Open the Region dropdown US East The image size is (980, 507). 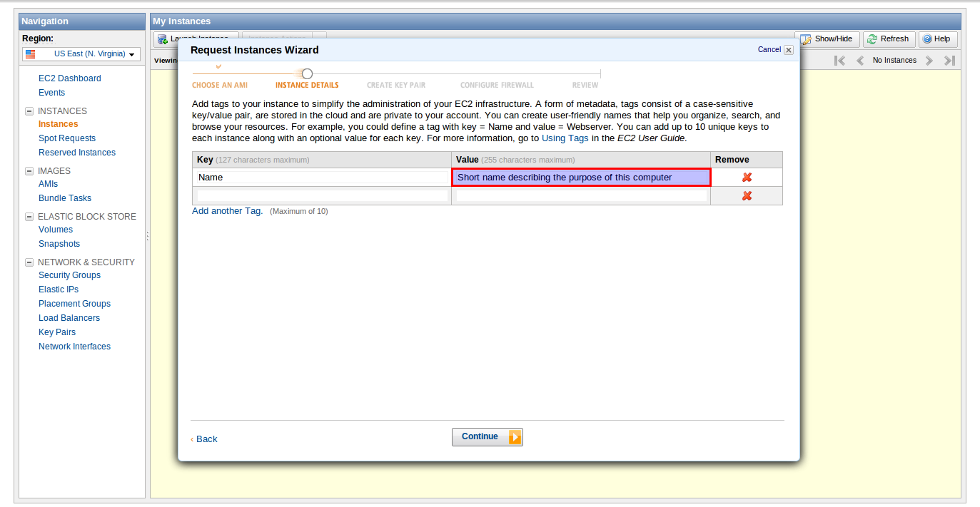click(x=81, y=54)
